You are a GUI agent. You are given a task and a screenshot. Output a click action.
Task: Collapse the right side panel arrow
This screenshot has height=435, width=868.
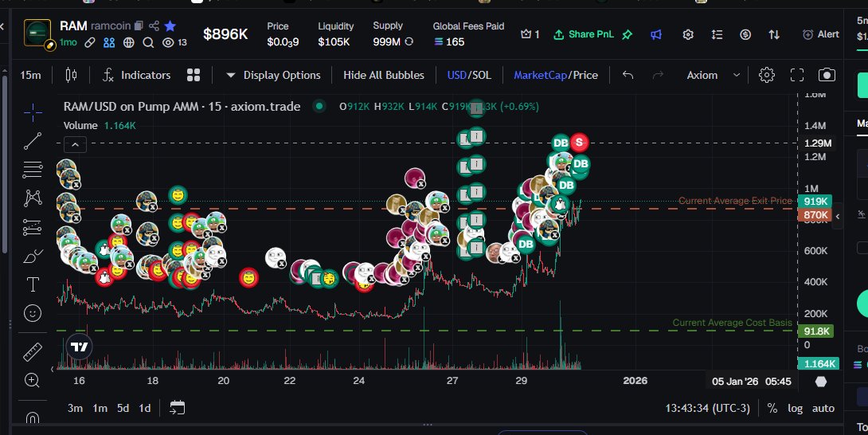tap(837, 217)
